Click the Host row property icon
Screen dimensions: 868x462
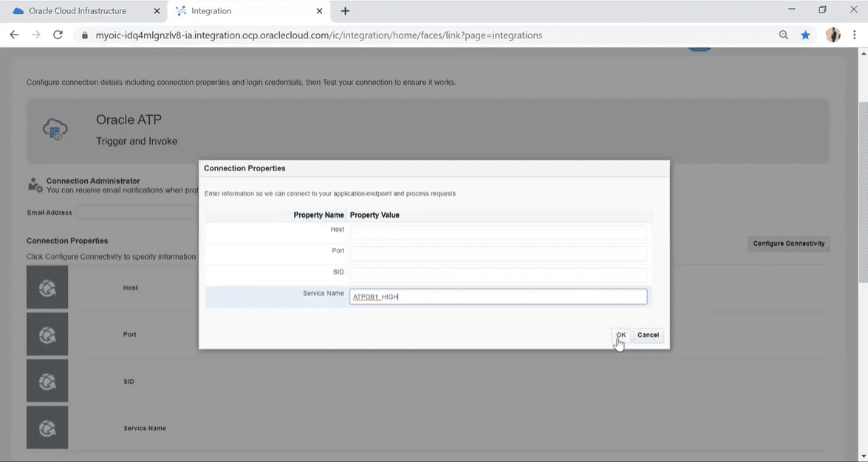(x=47, y=287)
